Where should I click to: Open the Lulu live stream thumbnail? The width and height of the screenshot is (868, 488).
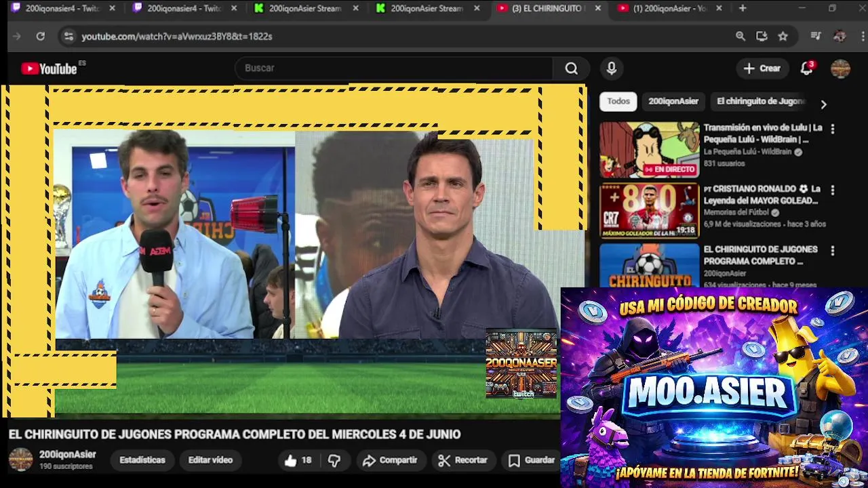pos(649,150)
